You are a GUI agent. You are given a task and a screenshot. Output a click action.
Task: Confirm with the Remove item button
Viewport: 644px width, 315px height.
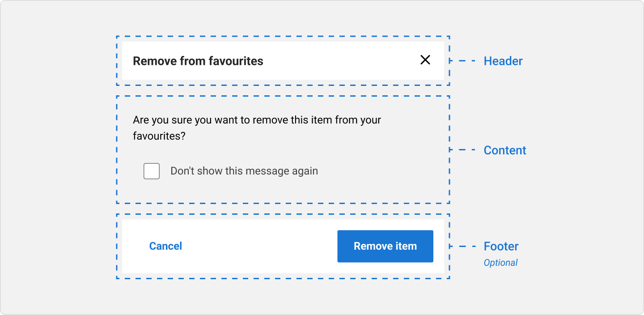(385, 246)
